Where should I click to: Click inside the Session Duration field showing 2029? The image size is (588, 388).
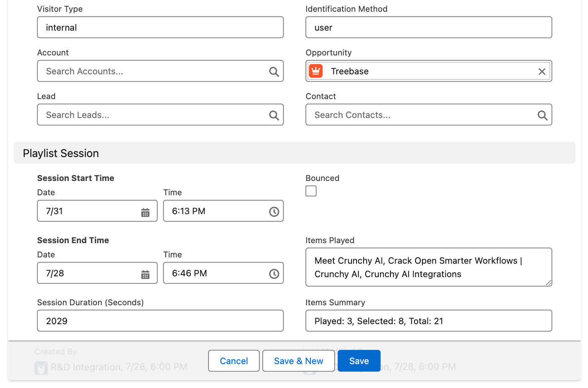(x=160, y=320)
